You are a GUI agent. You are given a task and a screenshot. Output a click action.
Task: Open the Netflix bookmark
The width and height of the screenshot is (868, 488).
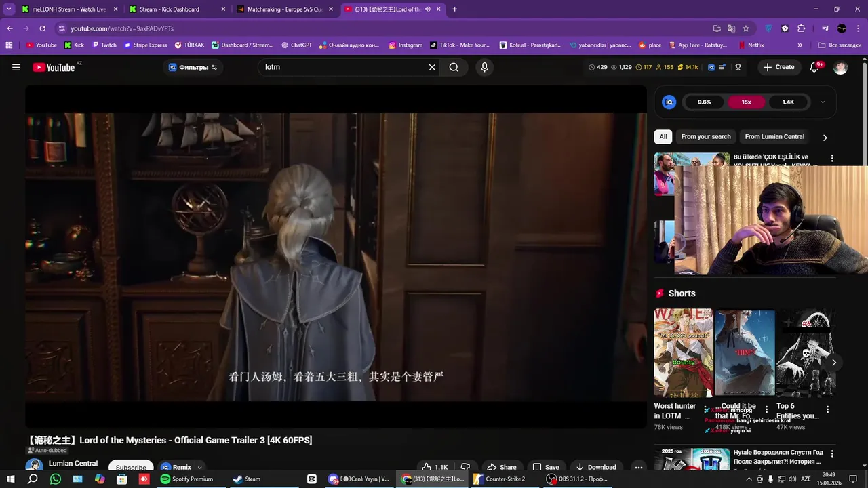(x=751, y=45)
